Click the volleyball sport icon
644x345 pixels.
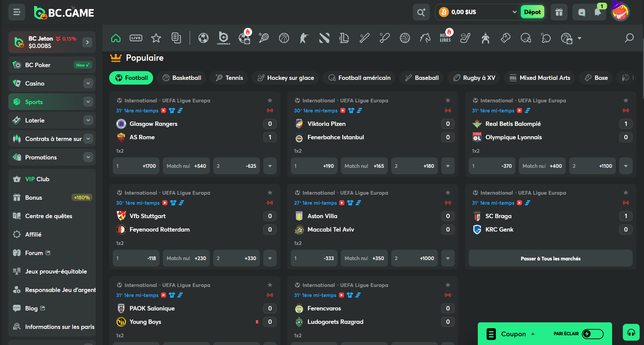click(405, 38)
